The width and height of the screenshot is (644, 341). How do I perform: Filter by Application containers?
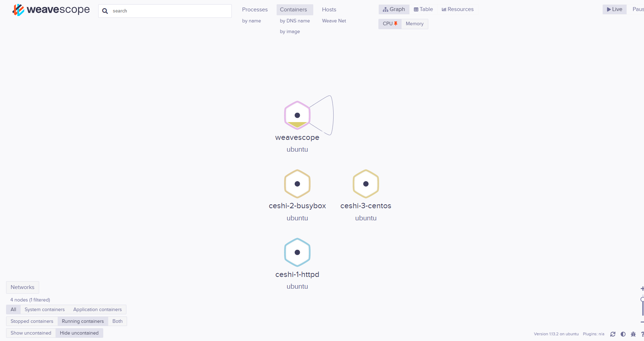98,310
